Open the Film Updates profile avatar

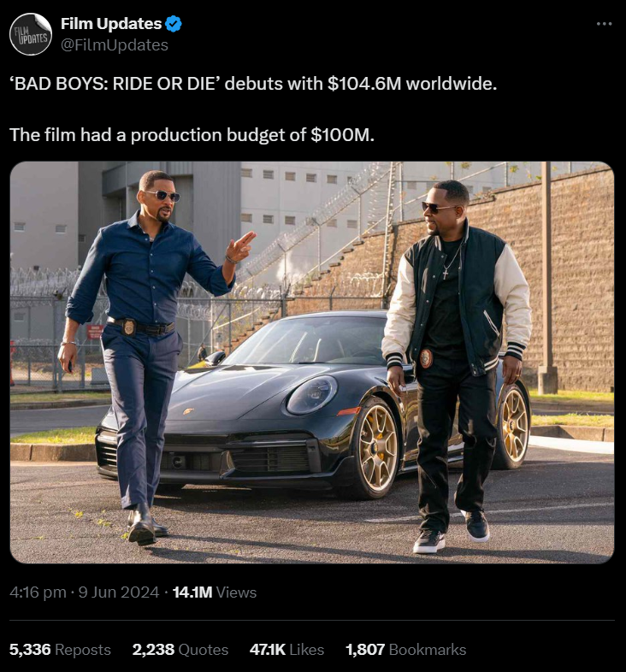coord(31,34)
